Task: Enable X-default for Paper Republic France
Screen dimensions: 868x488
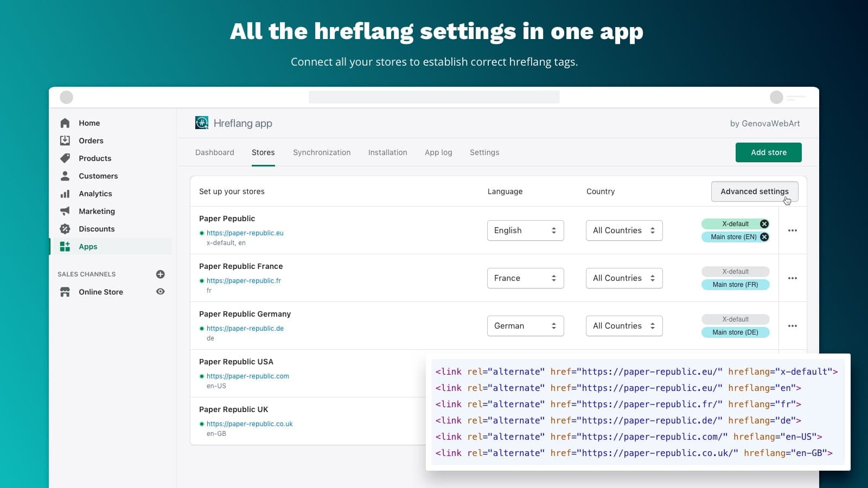Action: pos(735,272)
